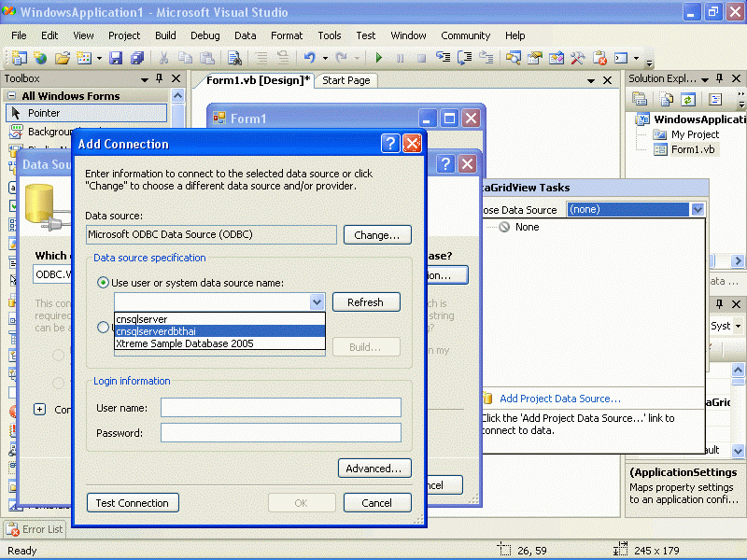Click the Add New Item toolbar icon
747x560 pixels.
[84, 58]
